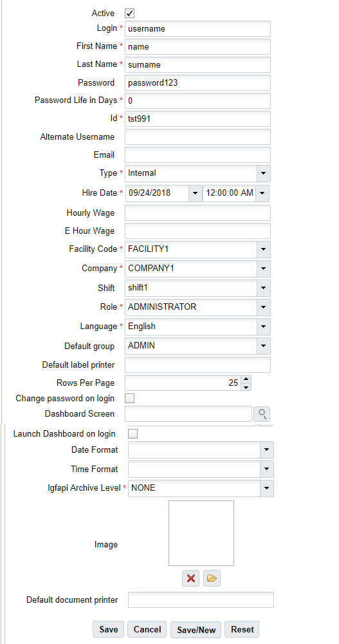Viewport: 339px width, 644px height.
Task: Click the Password input field
Action: 198,83
